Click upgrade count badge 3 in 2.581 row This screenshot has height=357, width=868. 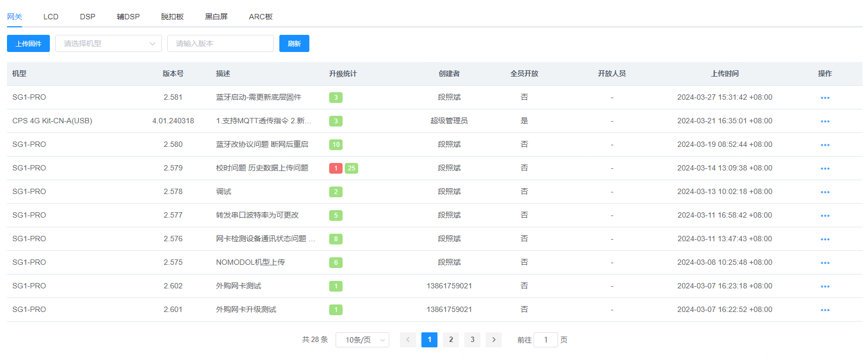336,98
